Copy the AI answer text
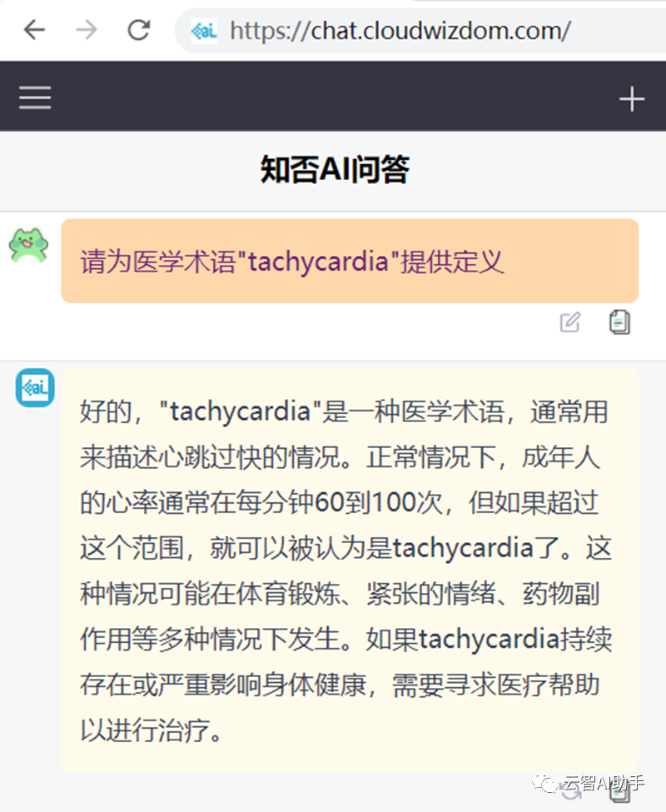666x812 pixels. point(619,791)
